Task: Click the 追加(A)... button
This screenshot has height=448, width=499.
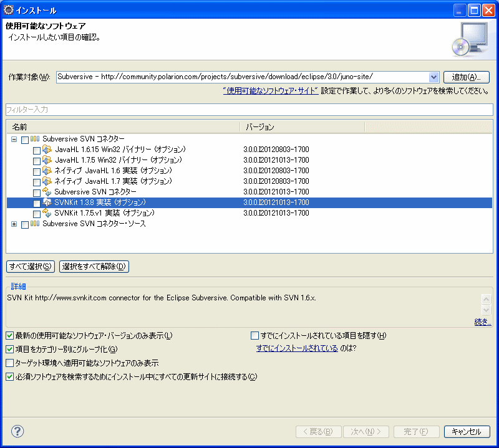Action: click(x=466, y=77)
